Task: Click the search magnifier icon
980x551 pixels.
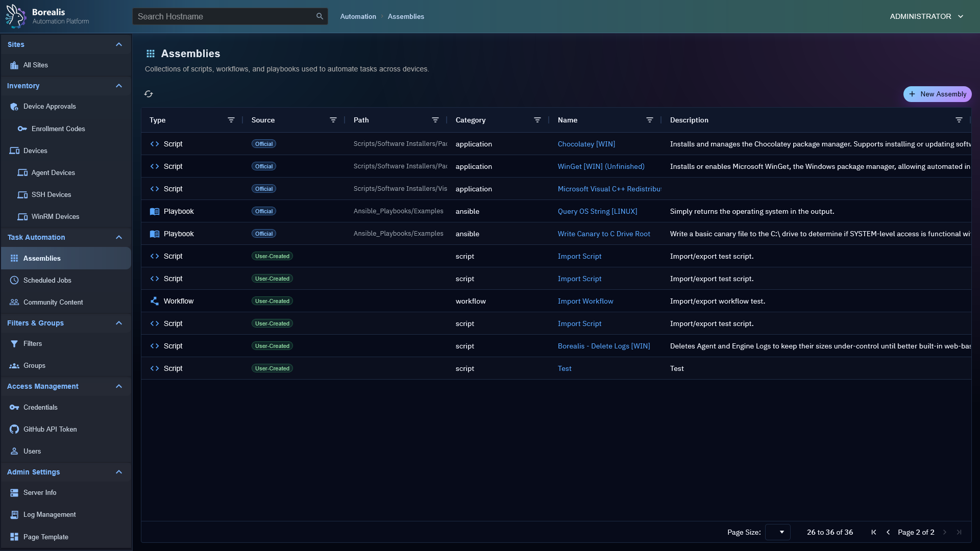Action: coord(320,16)
